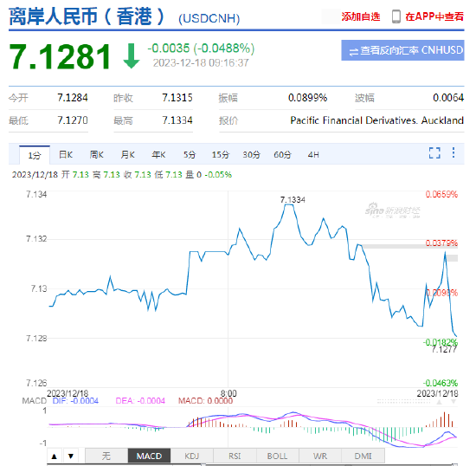
Task: Click the 7.1334 peak on chart
Action: 293,200
